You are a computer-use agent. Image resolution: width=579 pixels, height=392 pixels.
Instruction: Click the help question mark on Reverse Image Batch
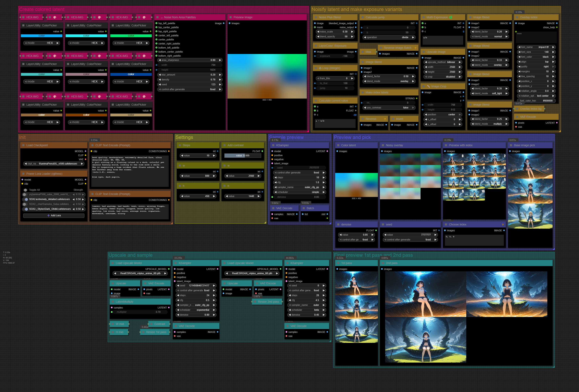point(415,48)
